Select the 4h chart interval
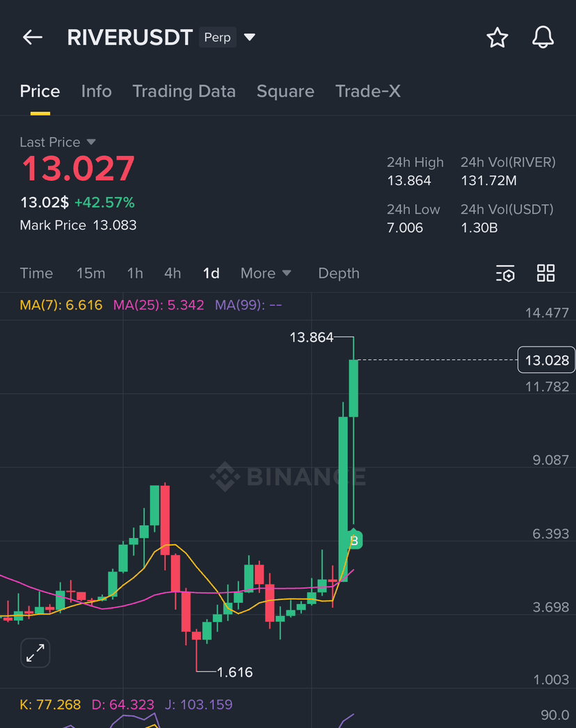Image resolution: width=576 pixels, height=728 pixels. coord(173,273)
